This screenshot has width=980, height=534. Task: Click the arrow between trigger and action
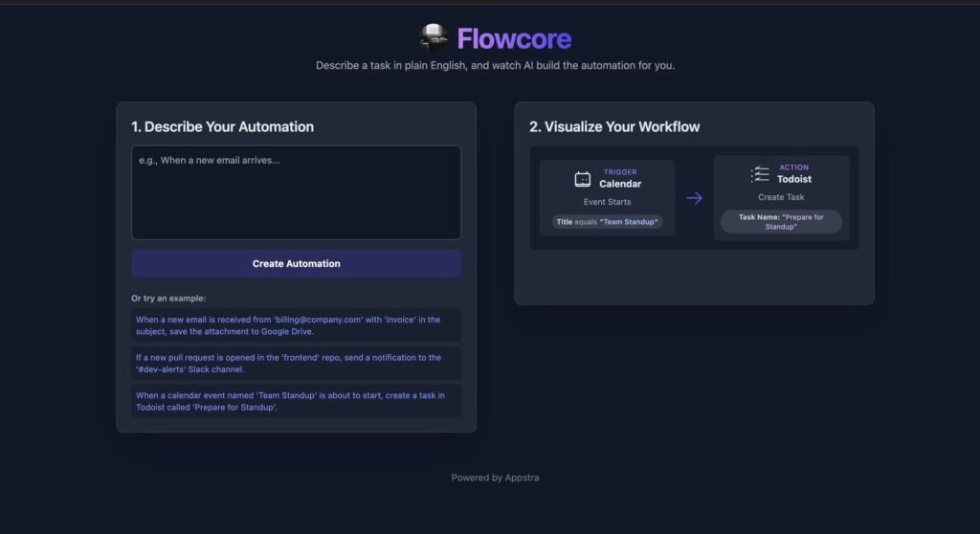pos(695,197)
